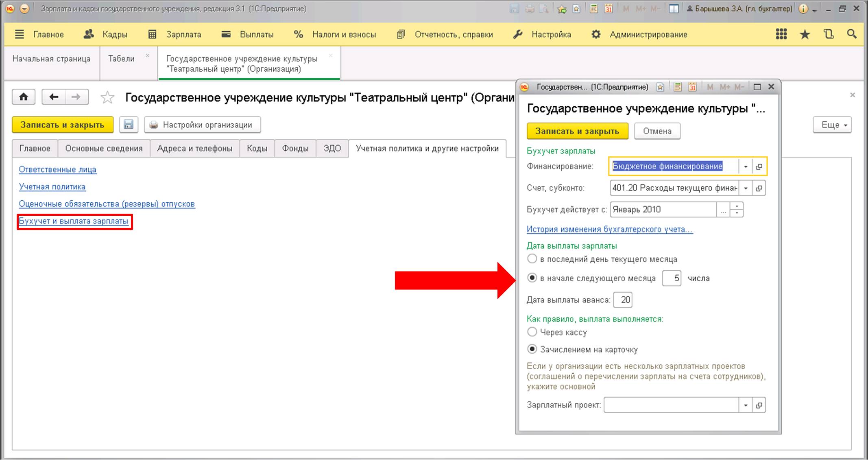Image resolution: width=868 pixels, height=460 pixels.
Task: Click the save to disk icon
Action: pyautogui.click(x=128, y=125)
